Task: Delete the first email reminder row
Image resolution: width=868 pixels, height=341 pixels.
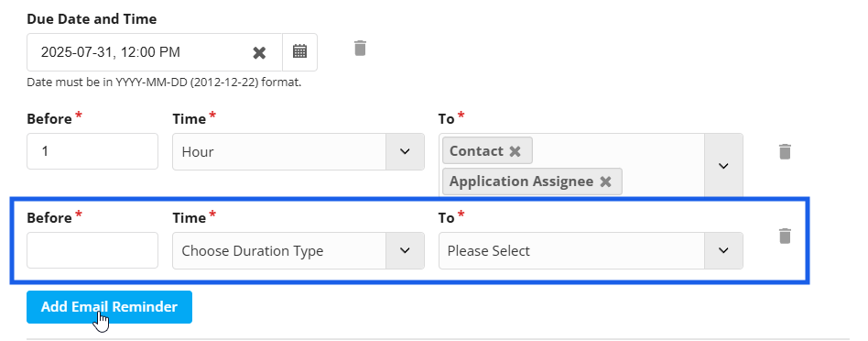Action: click(x=785, y=151)
